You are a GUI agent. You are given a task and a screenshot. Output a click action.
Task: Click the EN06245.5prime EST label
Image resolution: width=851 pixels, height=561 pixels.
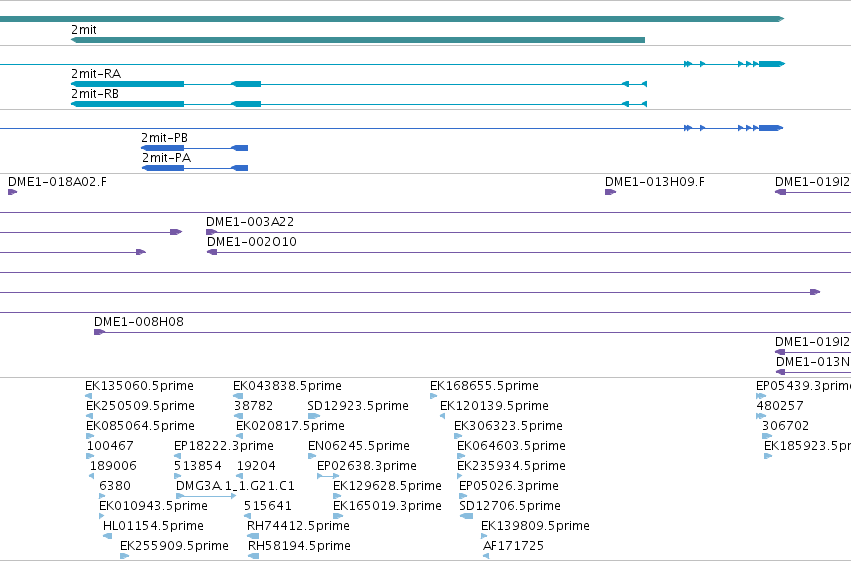coord(359,446)
